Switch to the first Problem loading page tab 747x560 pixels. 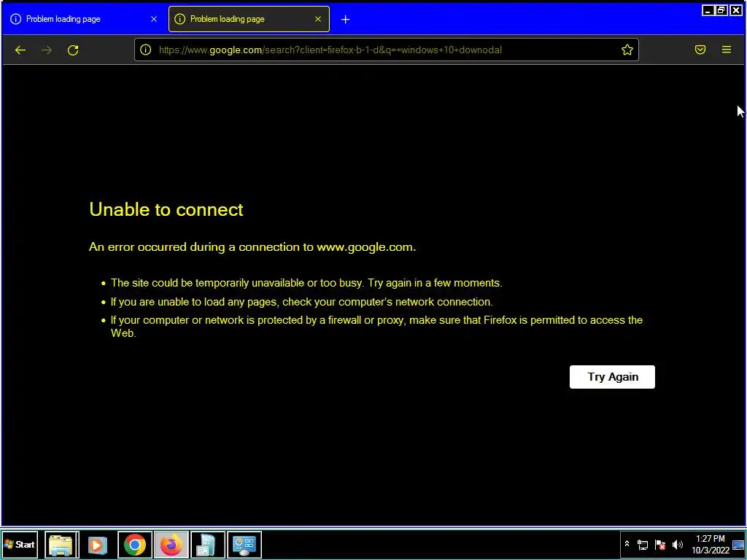pos(85,19)
